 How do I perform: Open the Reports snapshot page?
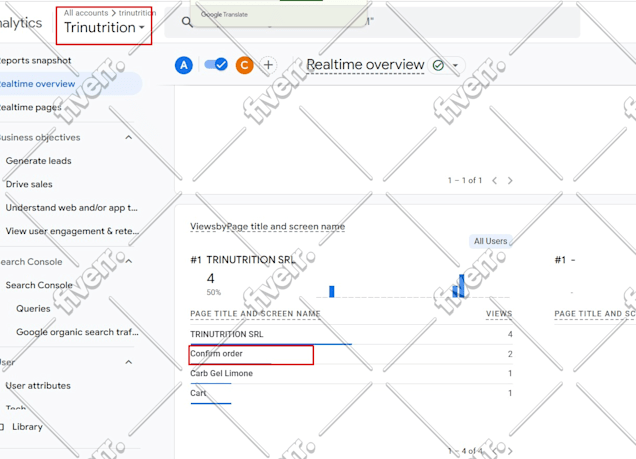pos(36,60)
